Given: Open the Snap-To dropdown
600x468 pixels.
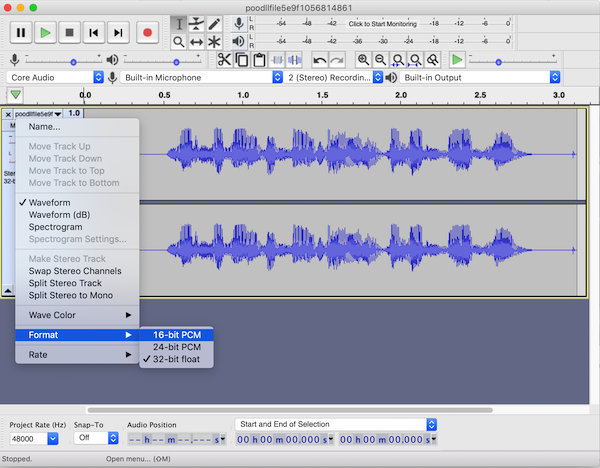Looking at the screenshot, I should pos(96,438).
